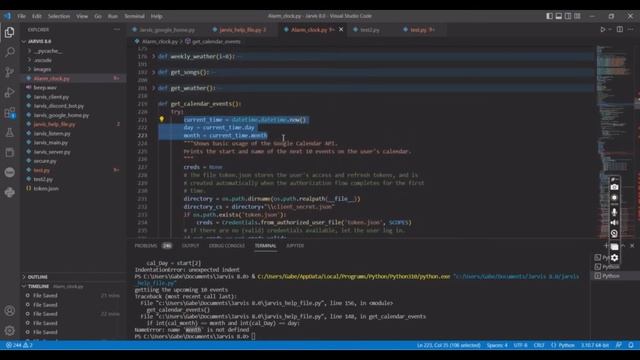Click the screen recorder record button
Viewport: 640px width, 360px height.
coord(614,198)
